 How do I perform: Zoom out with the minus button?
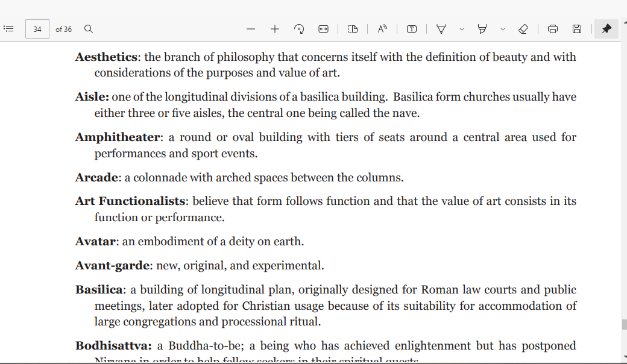coord(251,29)
